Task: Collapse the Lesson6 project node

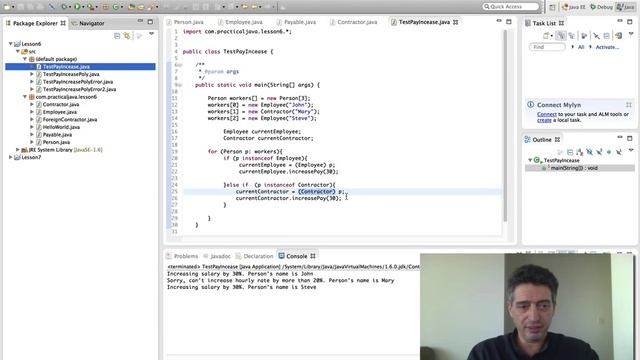Action: tap(10, 44)
